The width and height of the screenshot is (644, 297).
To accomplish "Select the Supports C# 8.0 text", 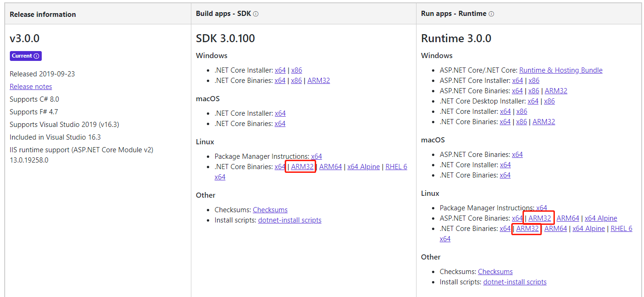I will tap(34, 99).
